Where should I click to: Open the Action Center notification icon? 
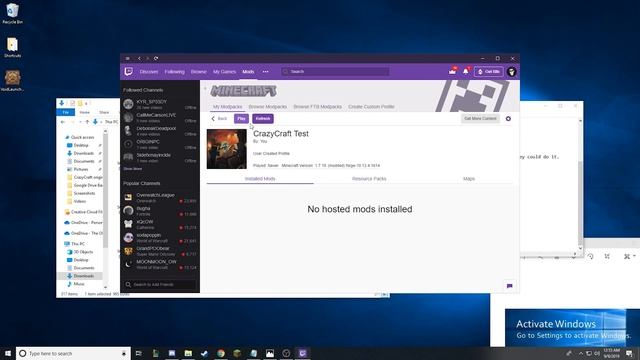(x=629, y=353)
